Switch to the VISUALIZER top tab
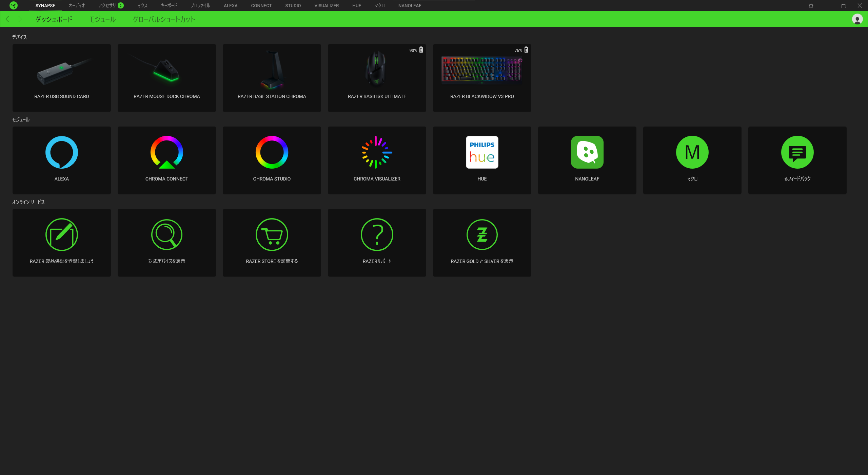The width and height of the screenshot is (868, 475). click(x=327, y=5)
